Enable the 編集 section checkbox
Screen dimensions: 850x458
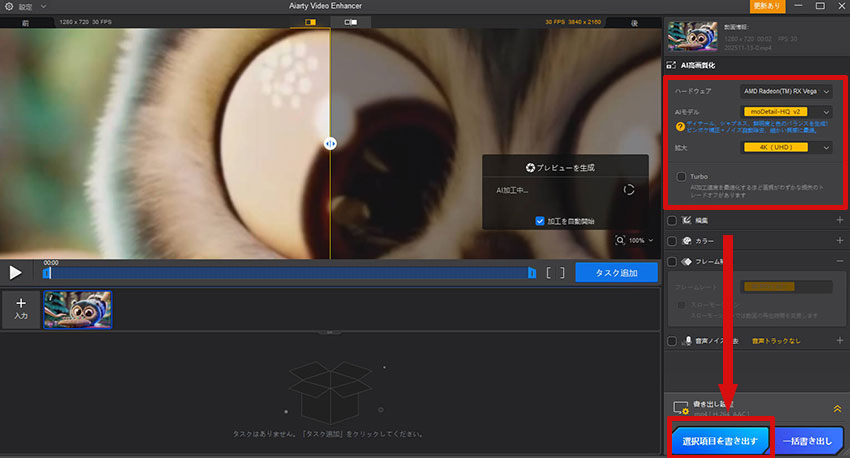tap(672, 221)
